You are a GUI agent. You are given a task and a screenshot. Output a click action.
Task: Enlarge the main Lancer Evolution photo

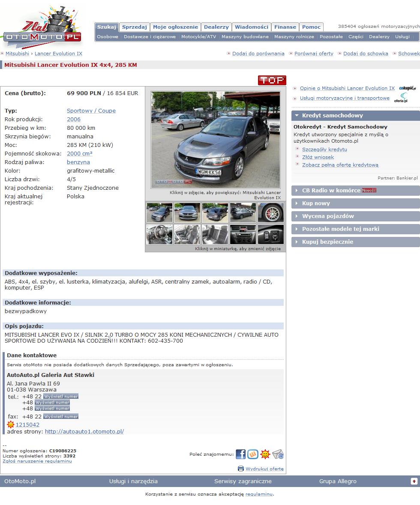coord(216,140)
